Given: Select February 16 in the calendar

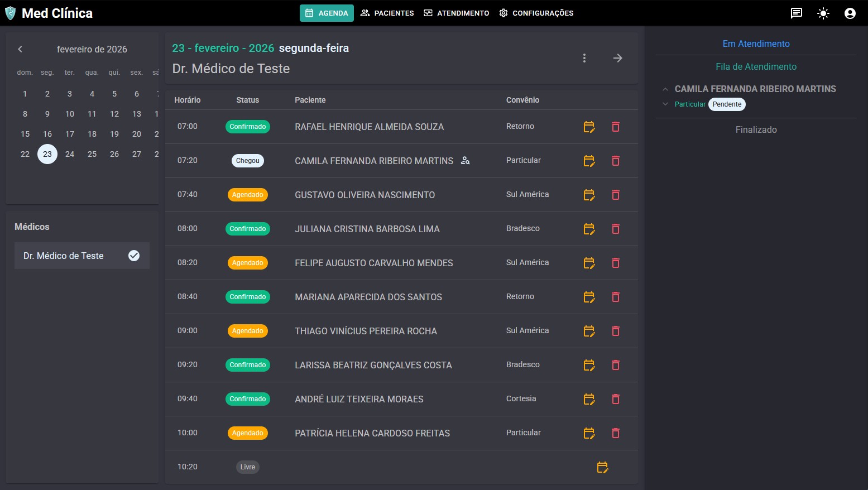Looking at the screenshot, I should (x=47, y=134).
